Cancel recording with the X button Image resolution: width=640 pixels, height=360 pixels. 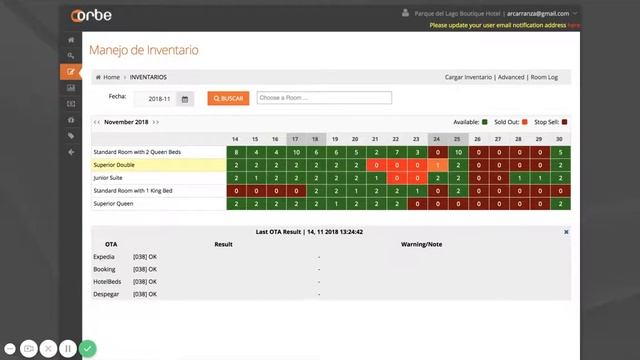click(x=48, y=349)
